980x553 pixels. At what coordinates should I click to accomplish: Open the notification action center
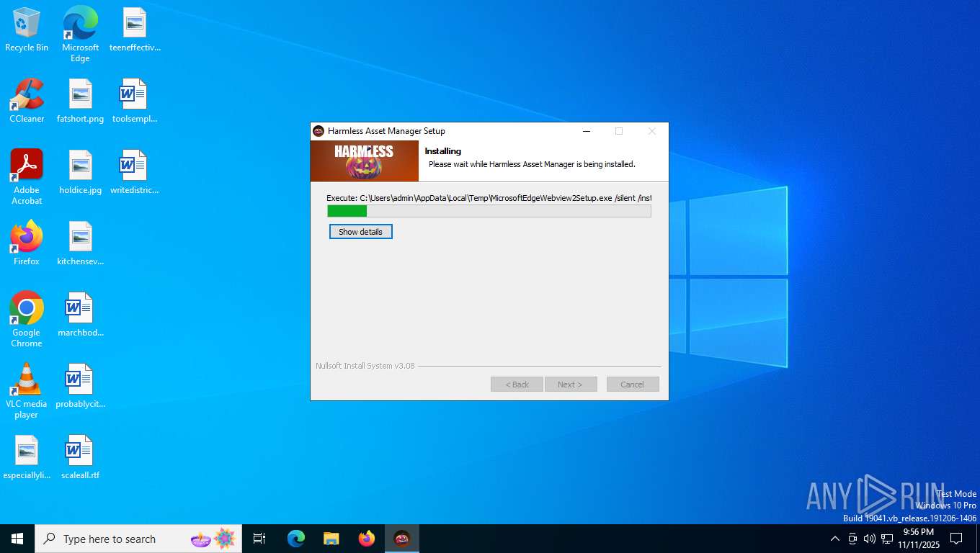point(956,539)
